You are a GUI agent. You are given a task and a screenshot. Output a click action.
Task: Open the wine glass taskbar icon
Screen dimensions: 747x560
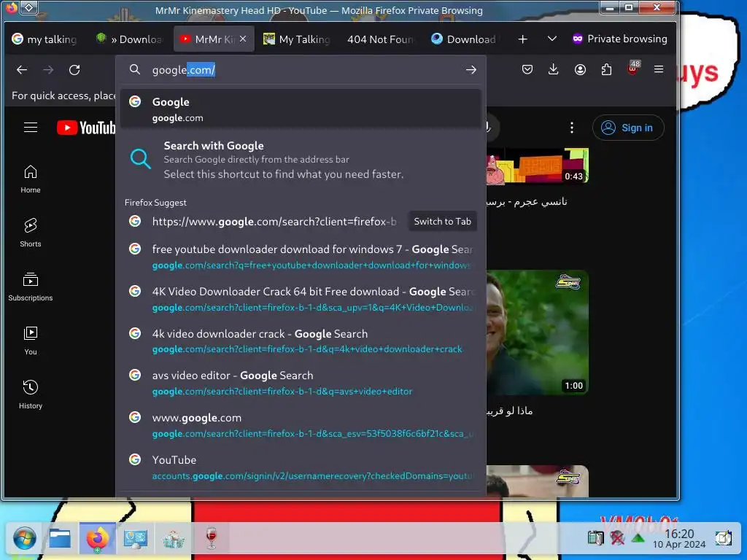click(x=212, y=538)
